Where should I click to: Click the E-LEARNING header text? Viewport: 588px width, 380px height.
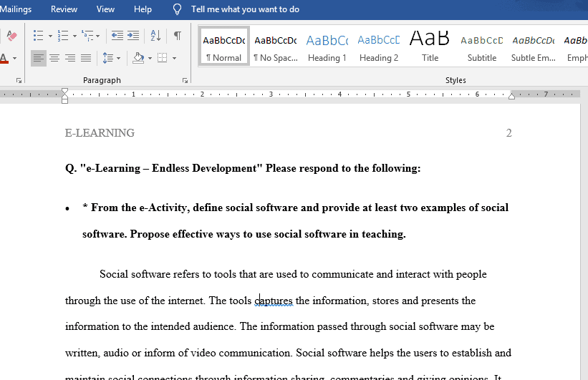click(100, 133)
